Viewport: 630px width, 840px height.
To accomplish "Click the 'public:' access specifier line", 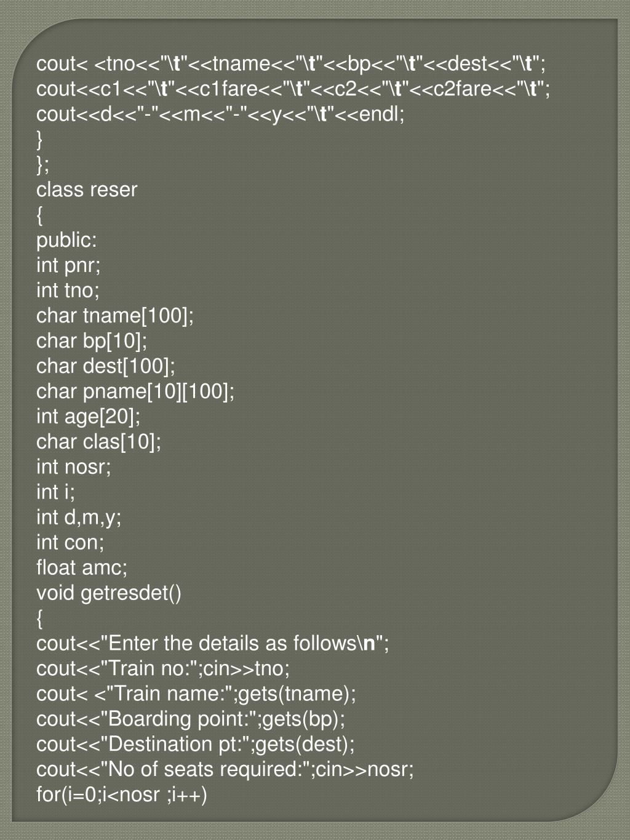I will (66, 240).
